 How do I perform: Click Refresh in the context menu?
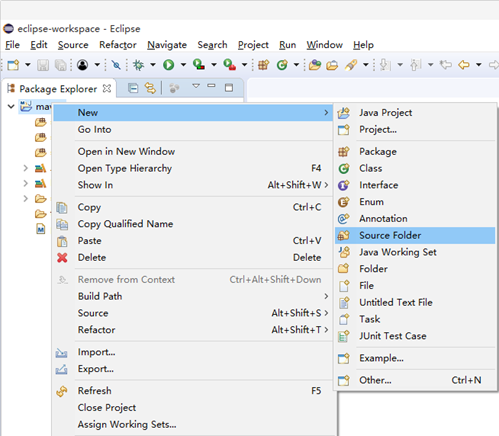coord(193,391)
